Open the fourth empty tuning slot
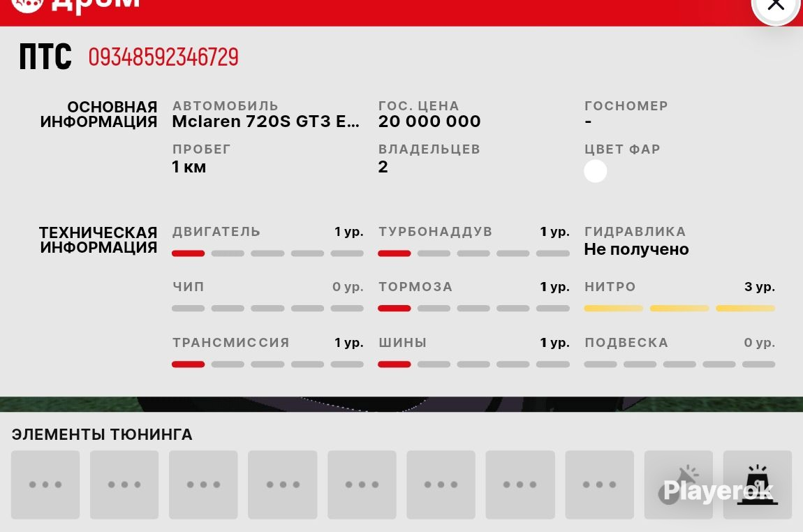 coord(283,485)
